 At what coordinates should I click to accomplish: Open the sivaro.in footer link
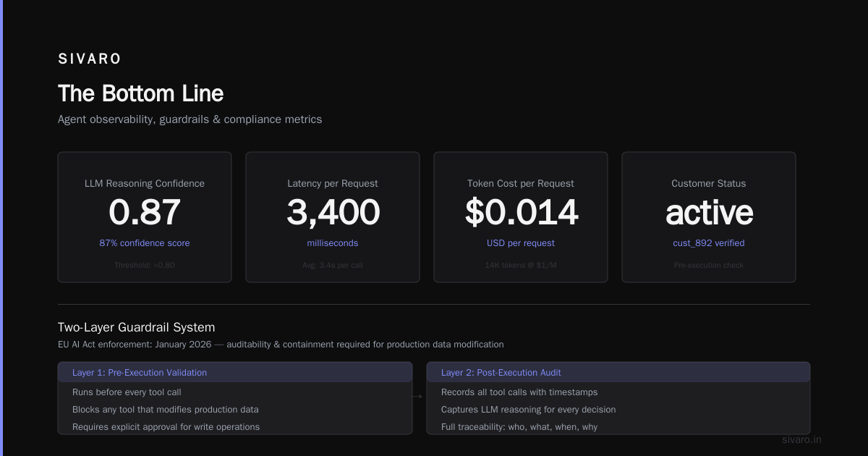pyautogui.click(x=802, y=439)
